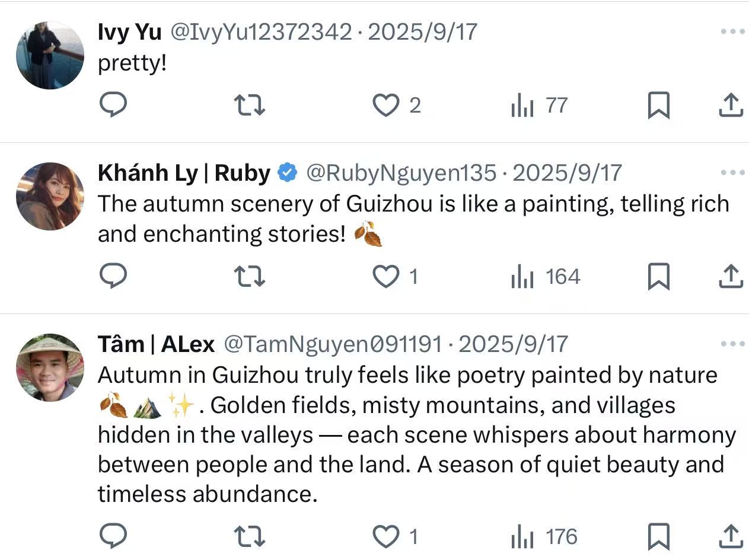Open @RubyNguyen135 profile handle link
Image resolution: width=749 pixels, height=560 pixels.
coord(400,173)
